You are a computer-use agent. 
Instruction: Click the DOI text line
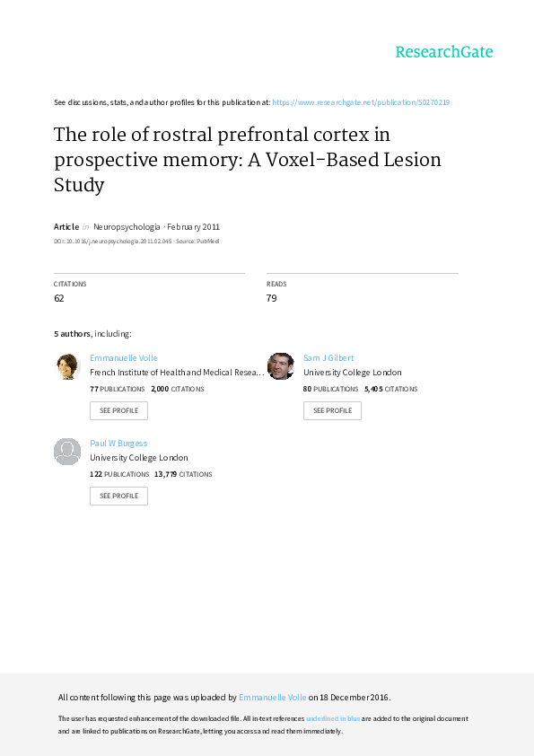tap(136, 241)
